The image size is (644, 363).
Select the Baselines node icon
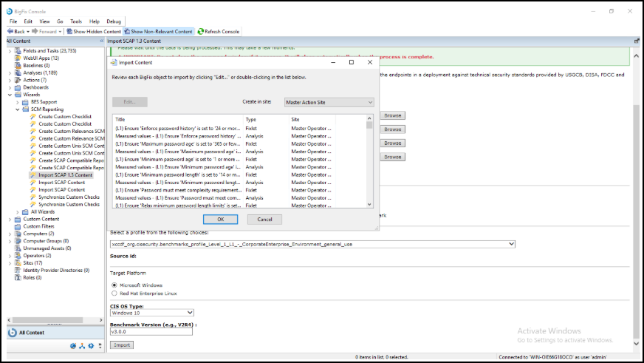coord(18,65)
